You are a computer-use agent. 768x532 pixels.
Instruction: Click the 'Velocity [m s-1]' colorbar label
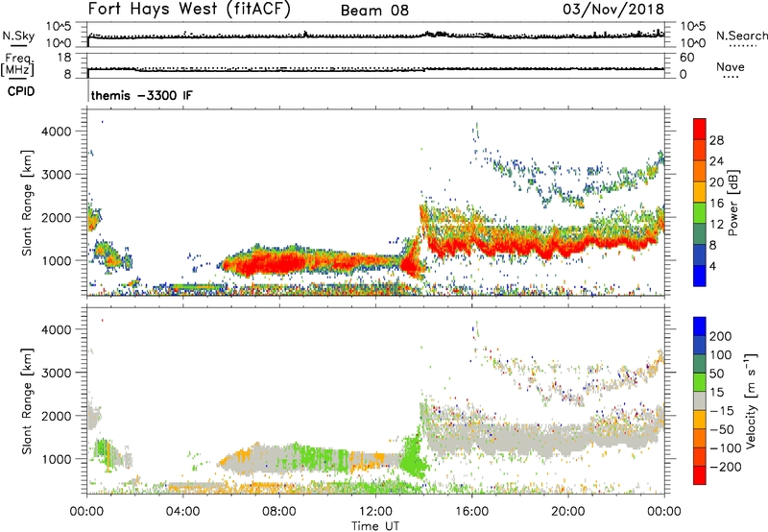[x=750, y=400]
